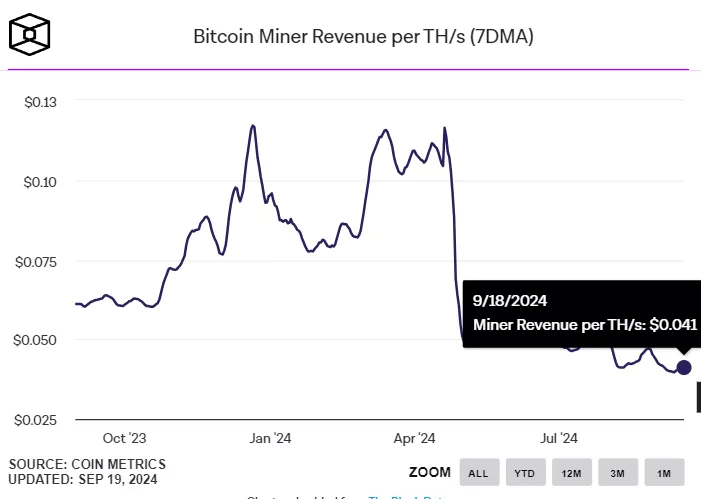Click the SOURCE: COIN METRICS text

tap(87, 464)
